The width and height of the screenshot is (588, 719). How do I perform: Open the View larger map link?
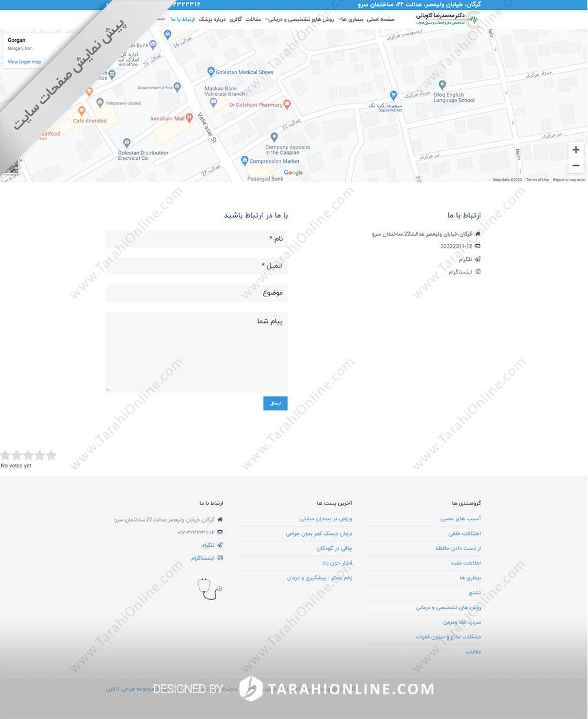(x=24, y=62)
